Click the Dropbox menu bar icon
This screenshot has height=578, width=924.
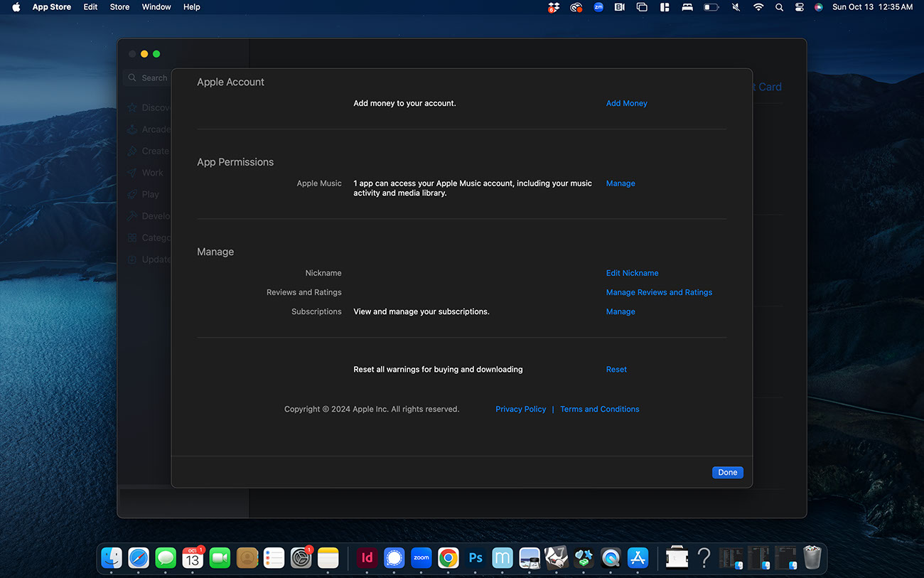pyautogui.click(x=554, y=7)
